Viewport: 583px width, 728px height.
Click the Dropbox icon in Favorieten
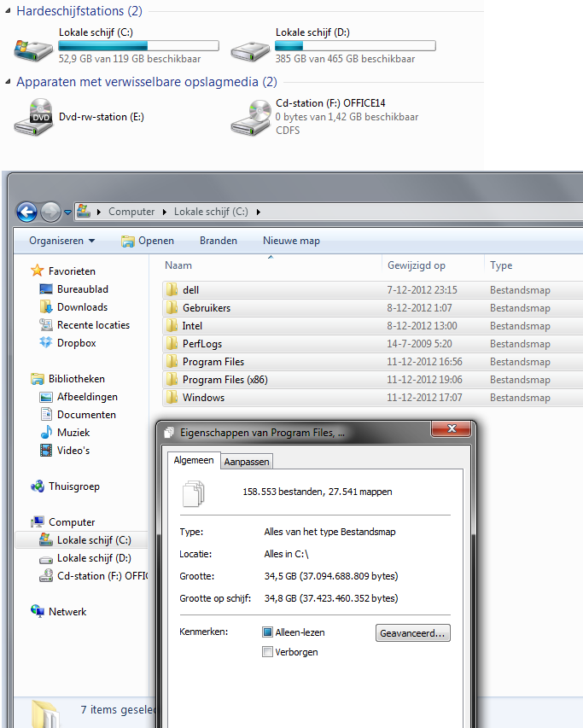[45, 342]
